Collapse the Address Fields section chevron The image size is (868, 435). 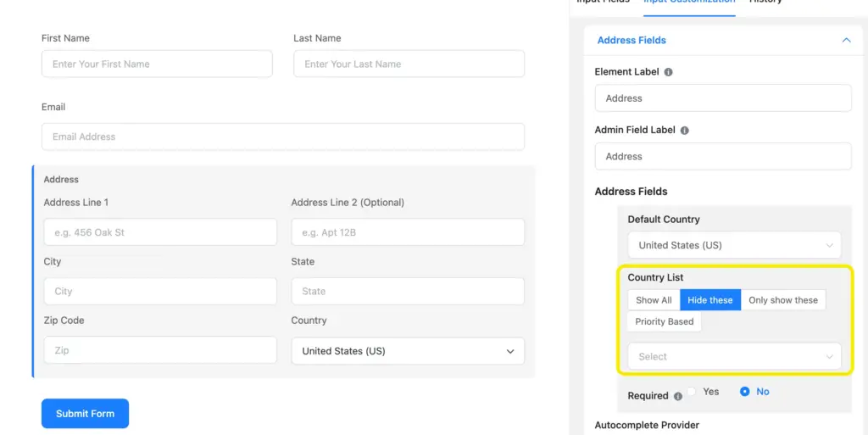point(845,40)
